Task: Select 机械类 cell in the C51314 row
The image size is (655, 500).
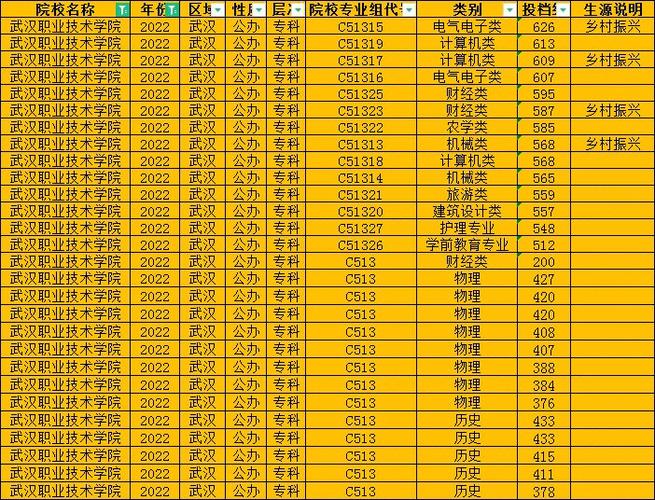Action: coord(467,178)
